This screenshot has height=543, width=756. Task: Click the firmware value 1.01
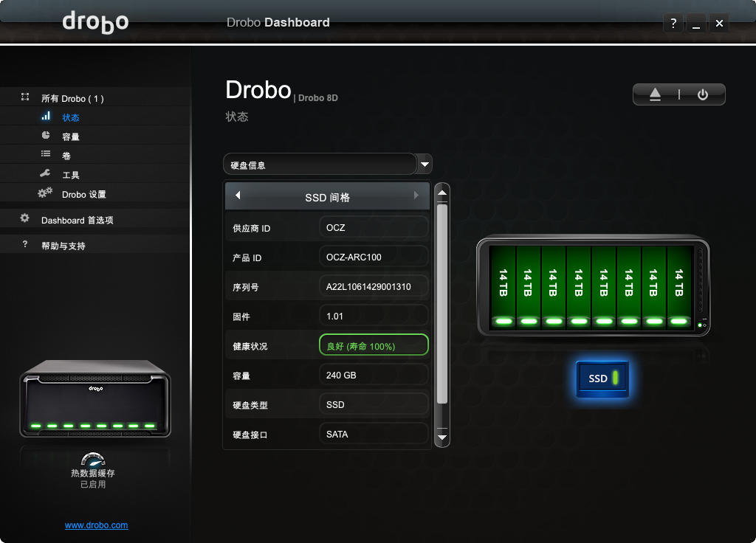click(374, 317)
